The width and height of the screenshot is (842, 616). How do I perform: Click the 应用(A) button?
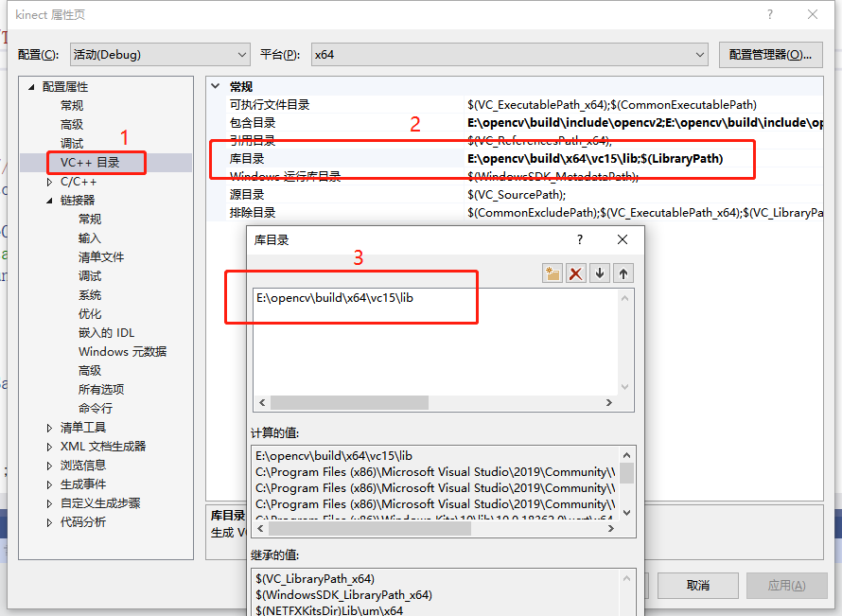[787, 586]
